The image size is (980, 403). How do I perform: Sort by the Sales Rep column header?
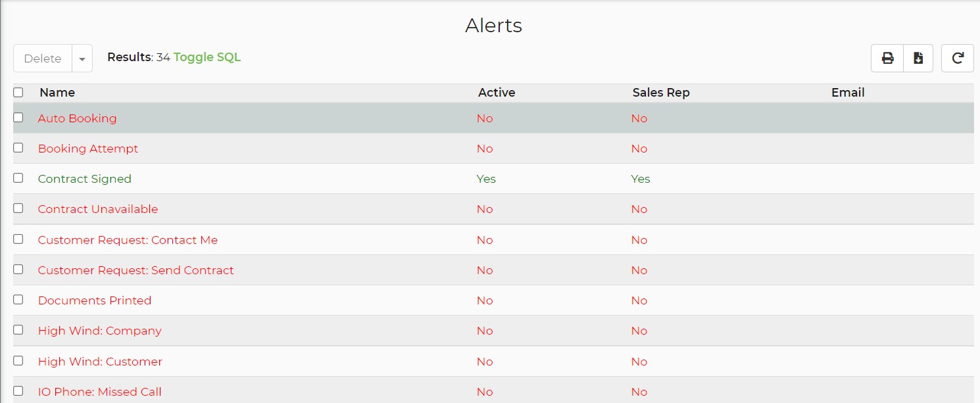(661, 93)
